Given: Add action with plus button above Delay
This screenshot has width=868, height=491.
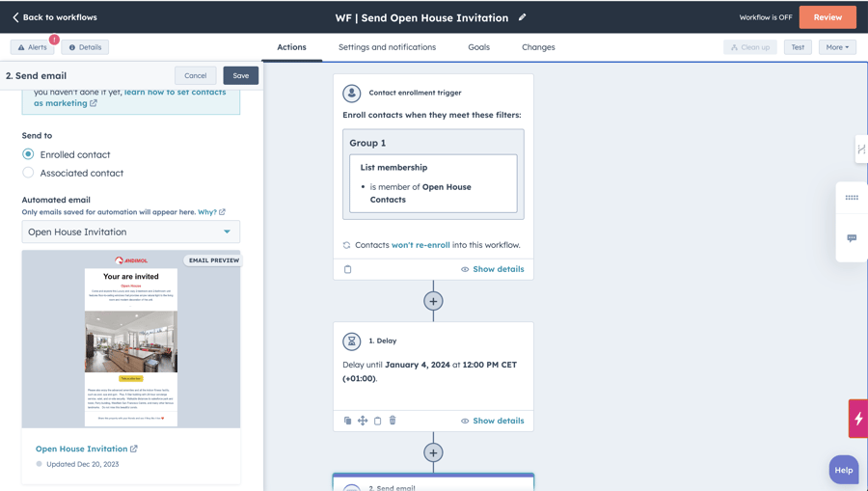Looking at the screenshot, I should click(433, 301).
